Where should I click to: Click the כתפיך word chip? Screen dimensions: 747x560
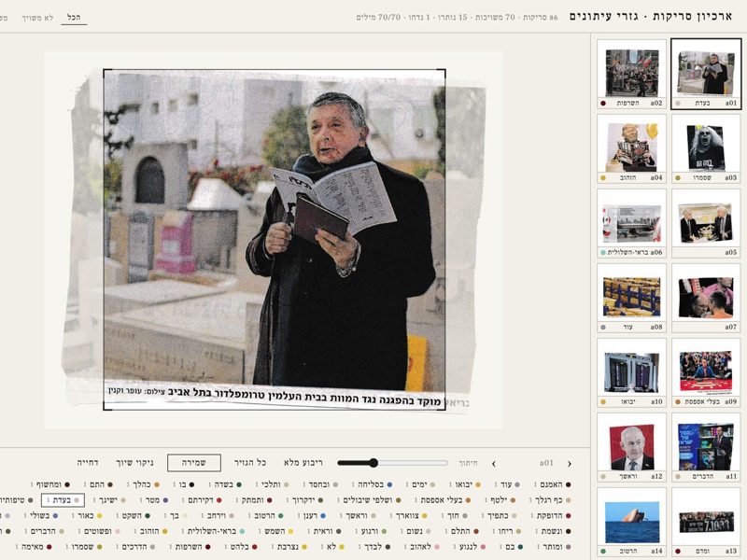[500, 516]
